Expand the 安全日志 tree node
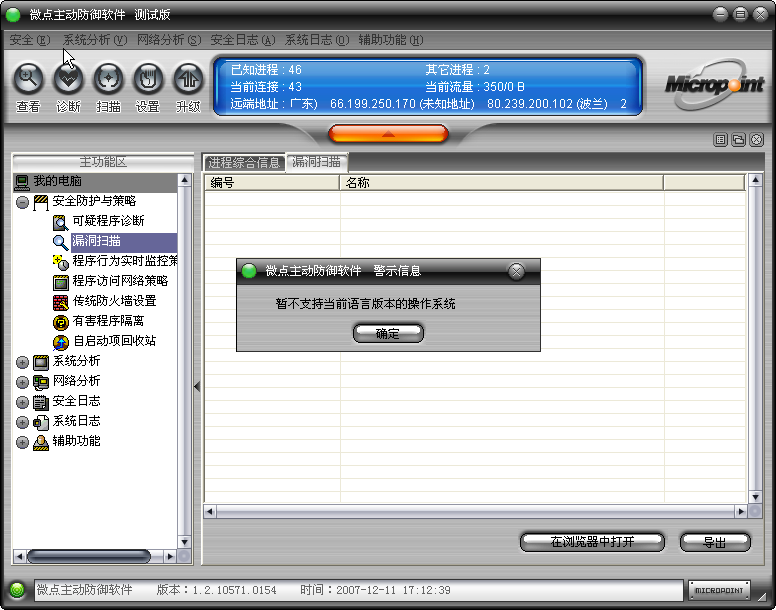This screenshot has width=776, height=610. pyautogui.click(x=22, y=402)
